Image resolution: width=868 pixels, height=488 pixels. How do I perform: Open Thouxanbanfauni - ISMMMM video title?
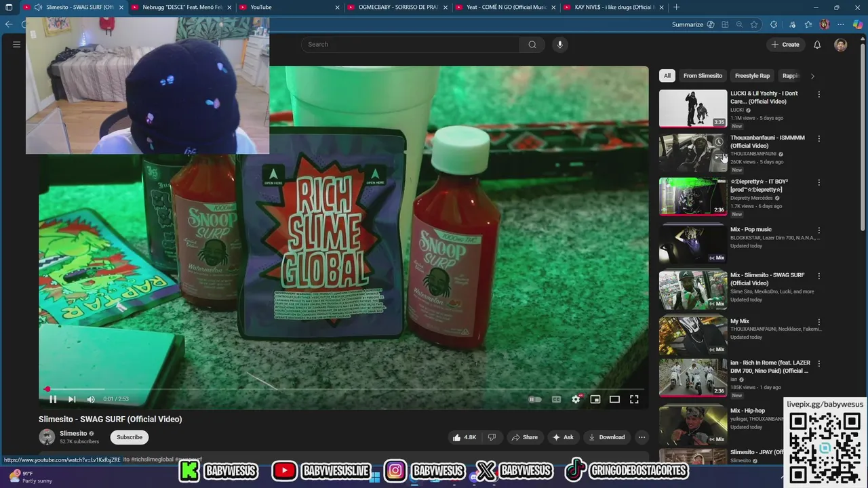pos(768,142)
